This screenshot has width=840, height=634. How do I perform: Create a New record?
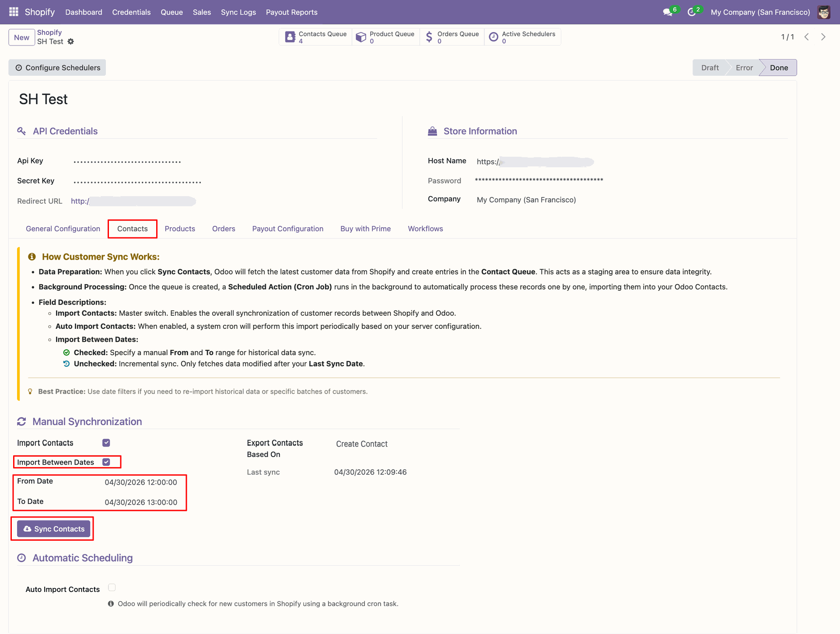pos(21,37)
